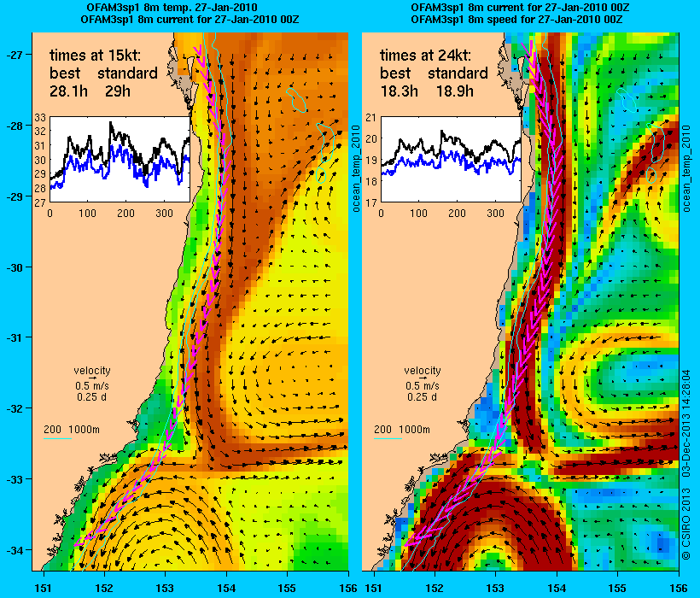Click the standard time value '18.9h'
700x598 pixels.
[x=454, y=91]
